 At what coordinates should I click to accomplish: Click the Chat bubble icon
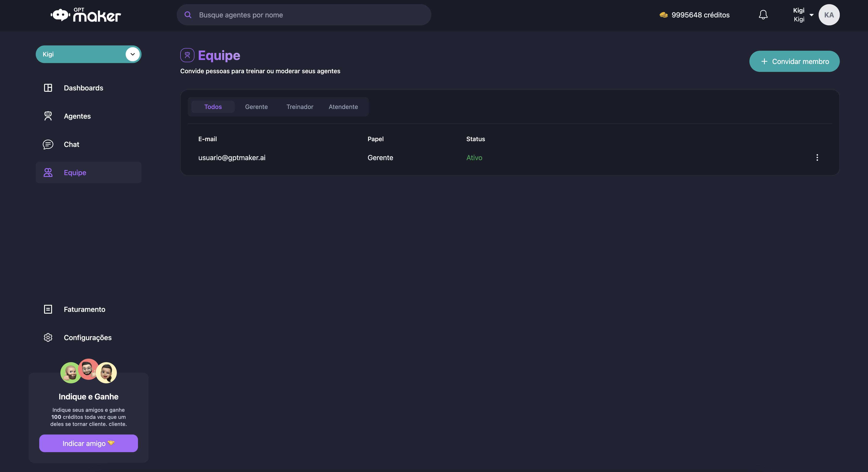[x=48, y=144]
